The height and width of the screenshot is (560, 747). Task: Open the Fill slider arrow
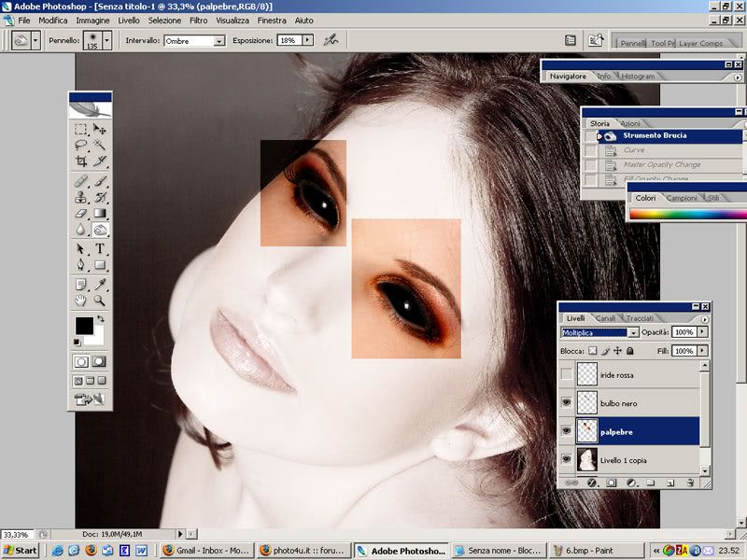(703, 351)
